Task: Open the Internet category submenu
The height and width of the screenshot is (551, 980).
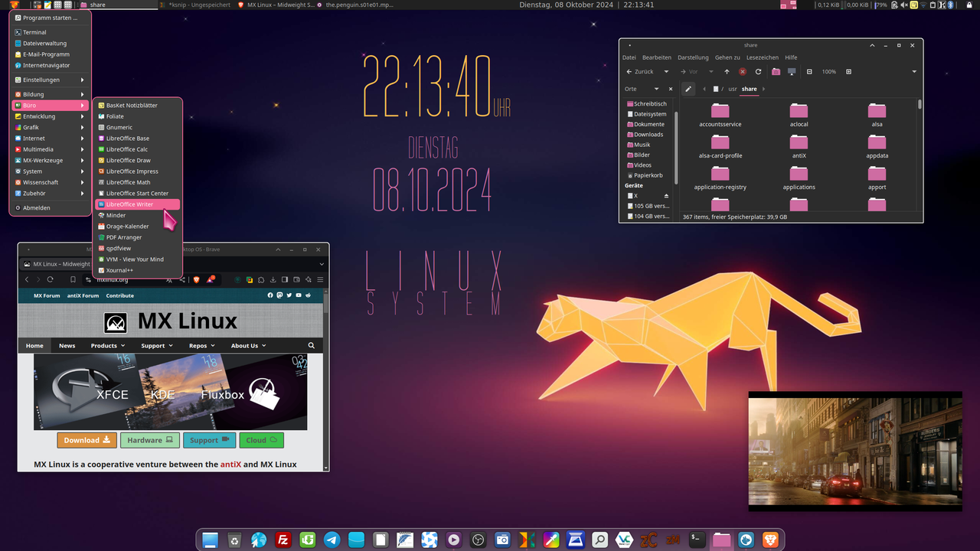Action: (x=50, y=139)
